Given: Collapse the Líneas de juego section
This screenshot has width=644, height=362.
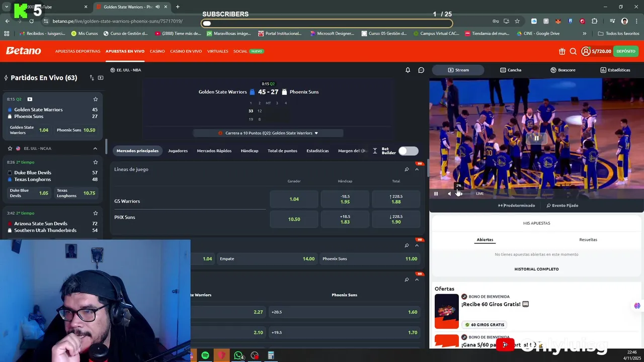Looking at the screenshot, I should coord(417,169).
